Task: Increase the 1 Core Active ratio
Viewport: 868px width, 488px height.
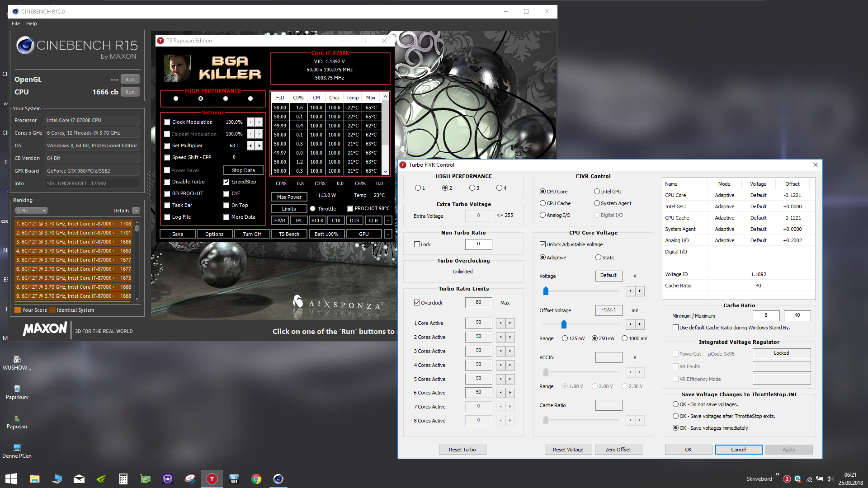Action: click(510, 323)
